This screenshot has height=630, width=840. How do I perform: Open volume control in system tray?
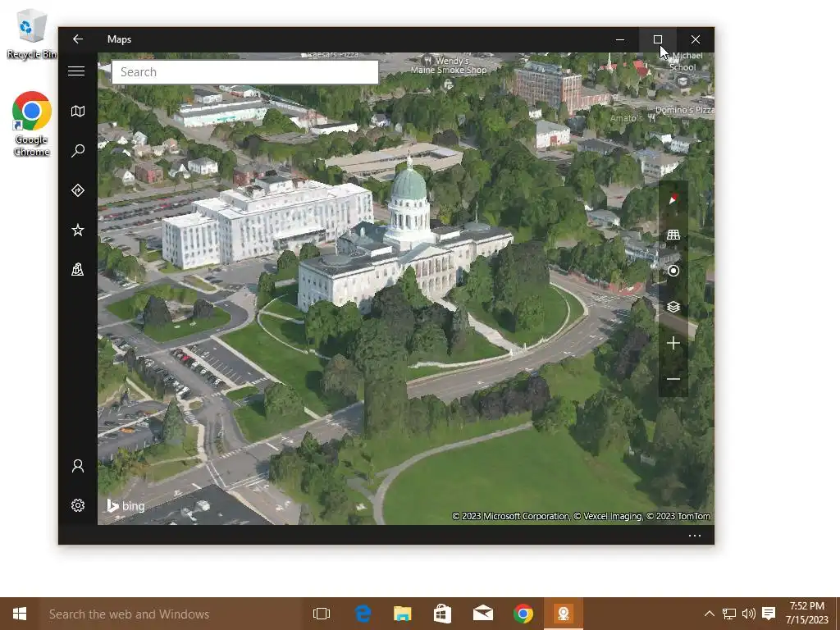click(x=749, y=614)
